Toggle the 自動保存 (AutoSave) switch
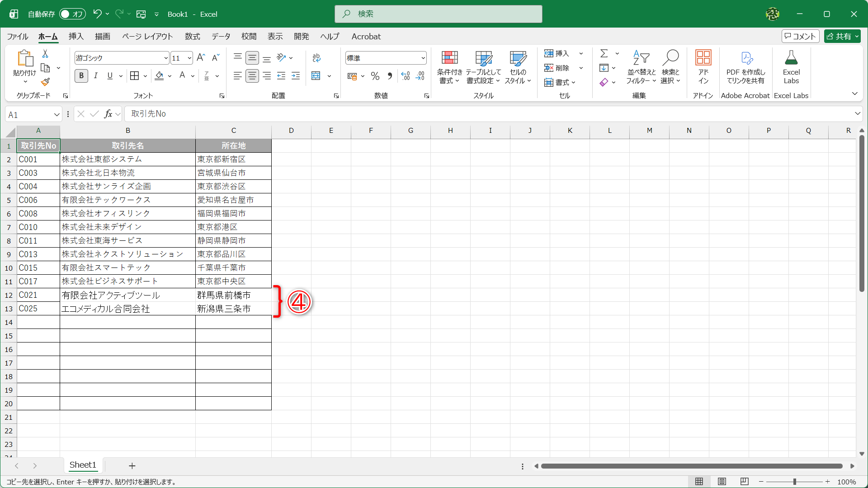The image size is (868, 488). (x=72, y=14)
